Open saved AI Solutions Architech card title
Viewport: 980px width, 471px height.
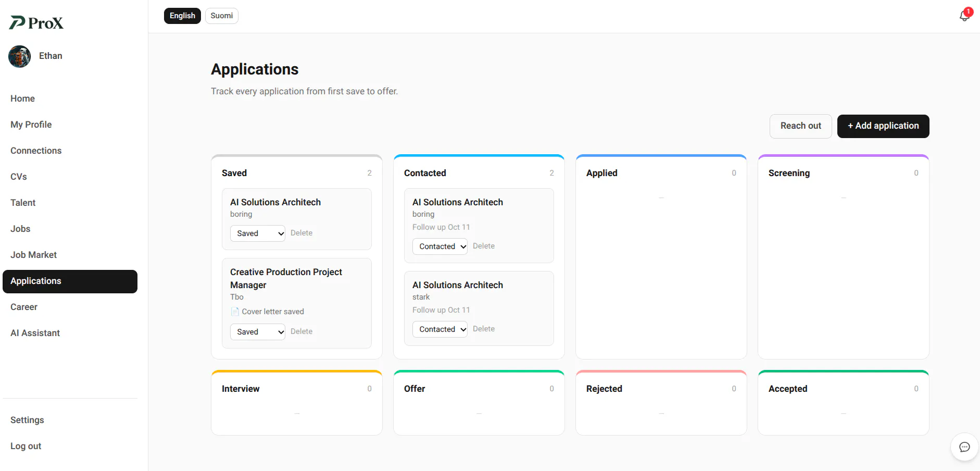click(275, 202)
